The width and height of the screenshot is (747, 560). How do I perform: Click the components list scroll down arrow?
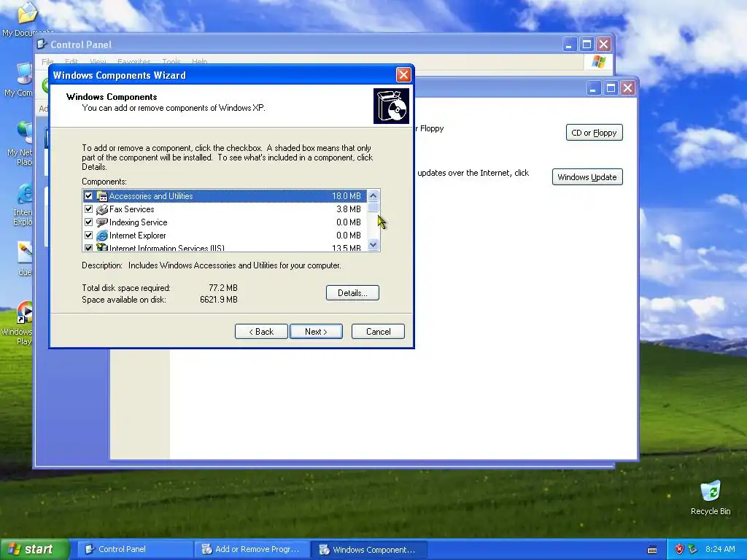[373, 245]
